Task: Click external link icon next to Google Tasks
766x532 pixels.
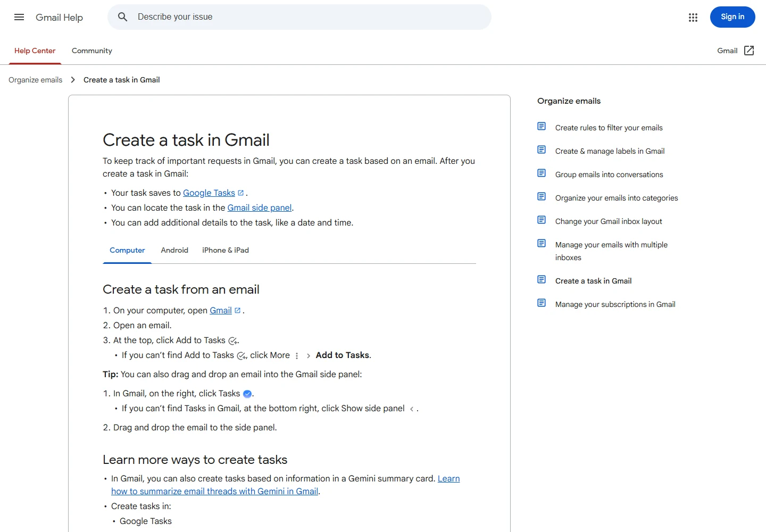Action: (x=240, y=193)
